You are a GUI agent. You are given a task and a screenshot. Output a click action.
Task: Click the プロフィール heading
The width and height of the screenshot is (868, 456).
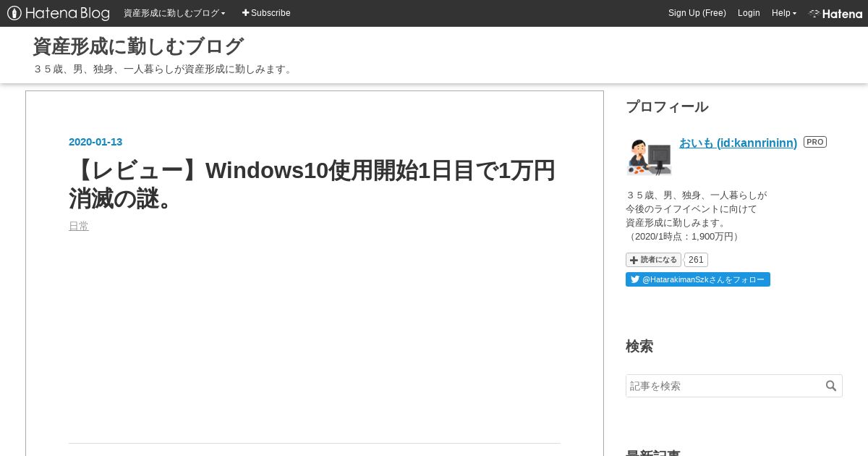pyautogui.click(x=667, y=107)
